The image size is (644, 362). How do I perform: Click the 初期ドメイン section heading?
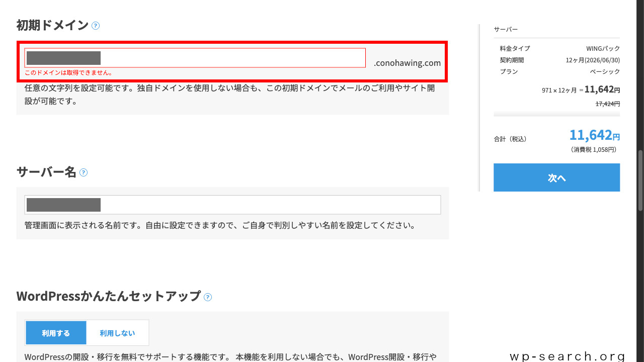coord(52,25)
